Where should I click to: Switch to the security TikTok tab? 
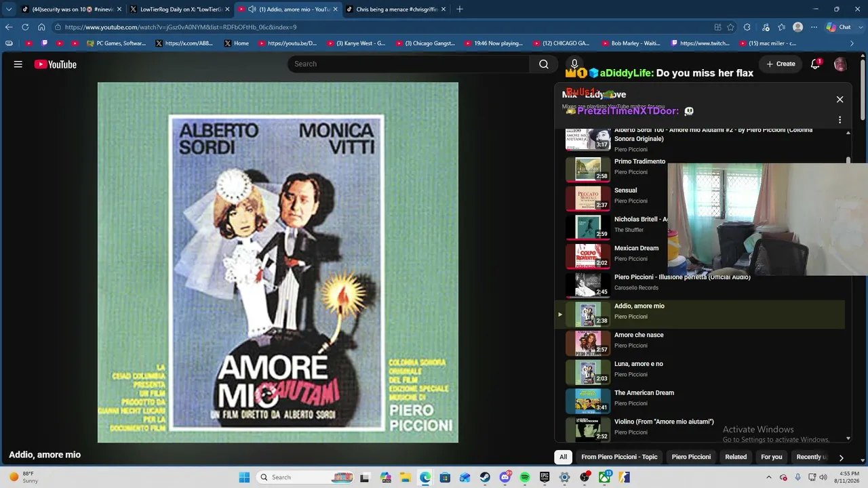pyautogui.click(x=71, y=9)
